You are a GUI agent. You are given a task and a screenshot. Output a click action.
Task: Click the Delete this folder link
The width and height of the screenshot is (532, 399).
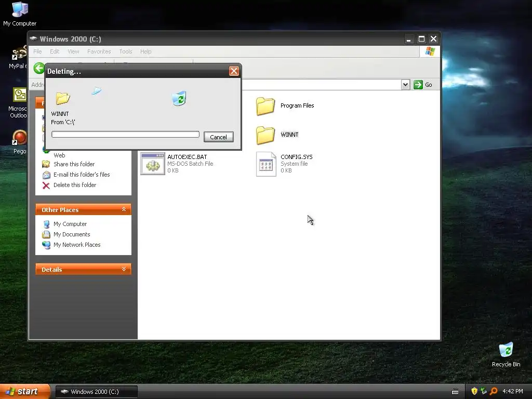pyautogui.click(x=75, y=185)
